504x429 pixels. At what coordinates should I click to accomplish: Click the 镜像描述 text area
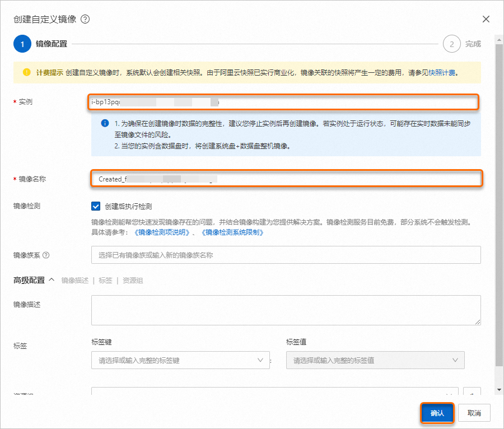click(x=286, y=310)
